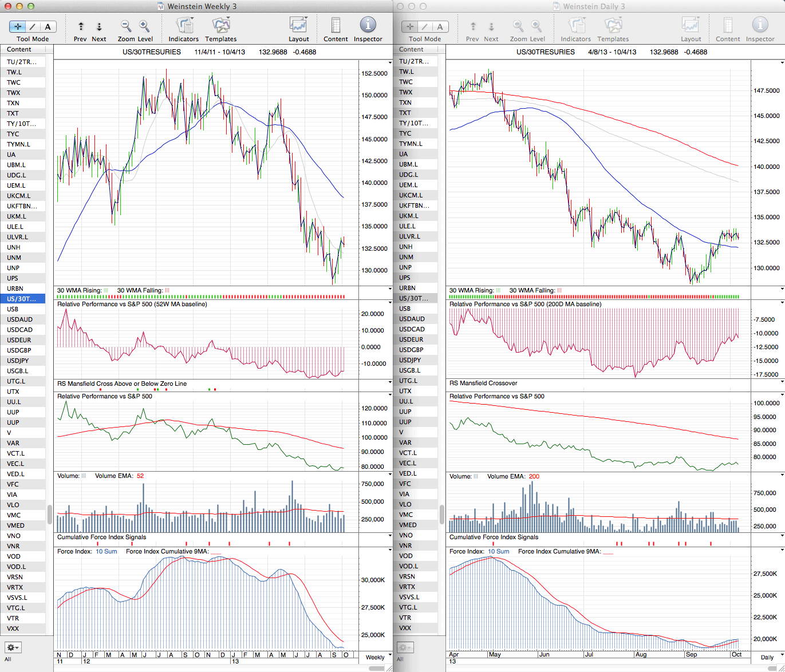Click the zoom out magnifier in Weekly toolbar
The width and height of the screenshot is (785, 672).
(x=126, y=26)
